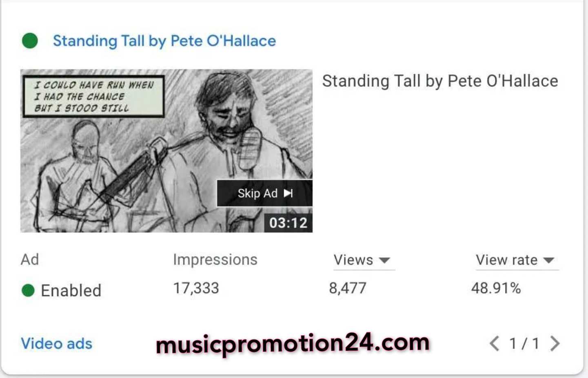Open the Views column dropdown arrow
This screenshot has width=588, height=378.
(384, 261)
